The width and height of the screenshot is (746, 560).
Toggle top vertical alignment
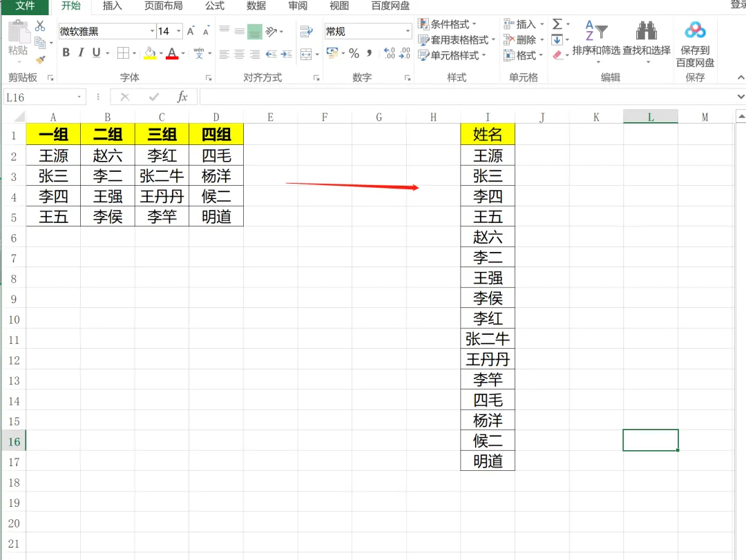224,31
